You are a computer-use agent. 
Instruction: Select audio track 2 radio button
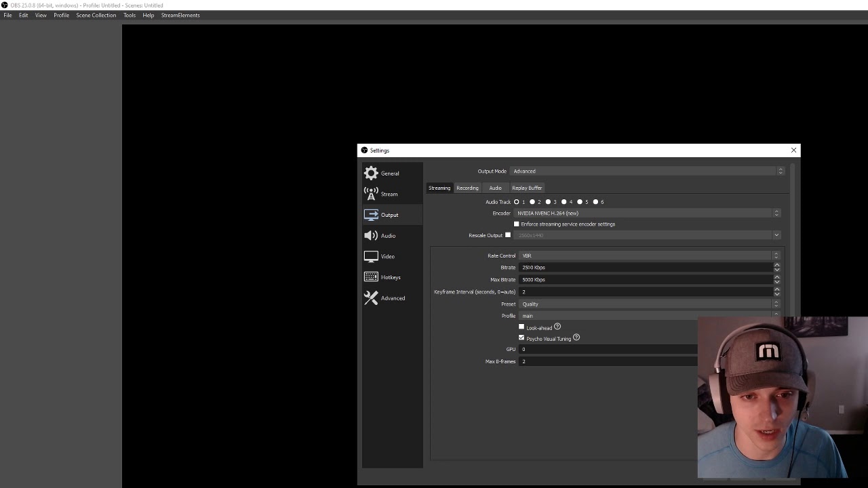click(x=532, y=202)
